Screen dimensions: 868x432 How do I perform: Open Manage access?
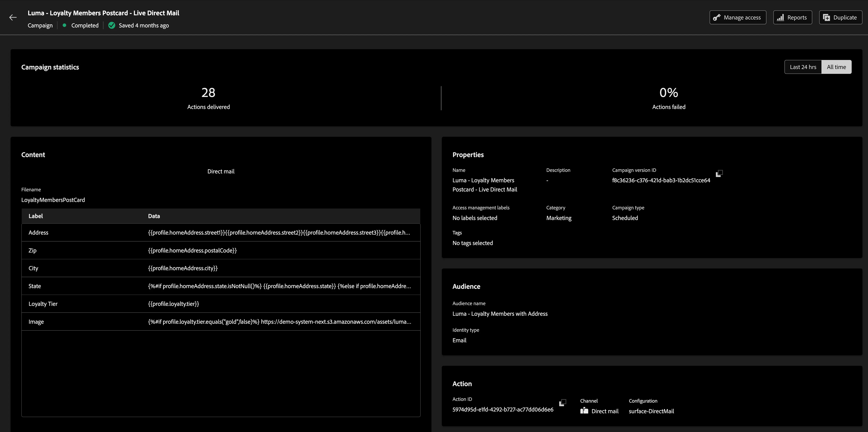tap(738, 18)
